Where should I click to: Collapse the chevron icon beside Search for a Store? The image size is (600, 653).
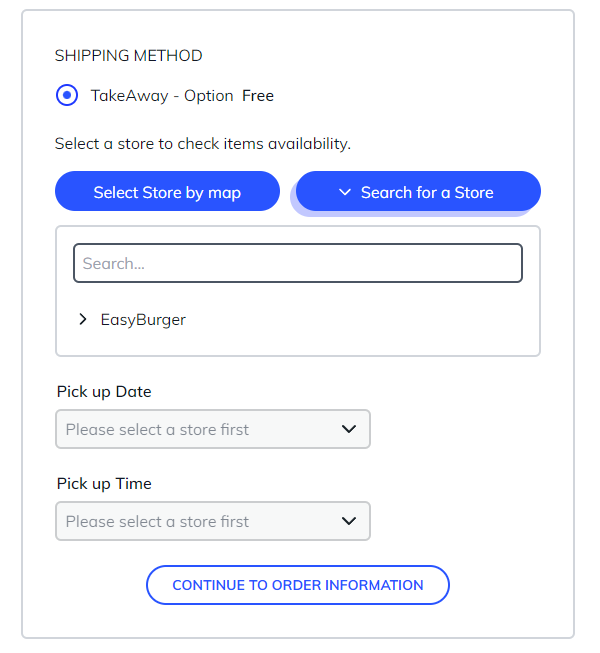[x=344, y=192]
